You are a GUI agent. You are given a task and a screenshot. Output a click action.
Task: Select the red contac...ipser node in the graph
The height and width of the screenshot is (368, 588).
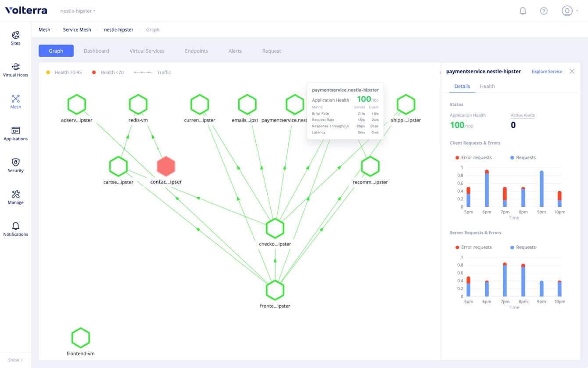[166, 166]
